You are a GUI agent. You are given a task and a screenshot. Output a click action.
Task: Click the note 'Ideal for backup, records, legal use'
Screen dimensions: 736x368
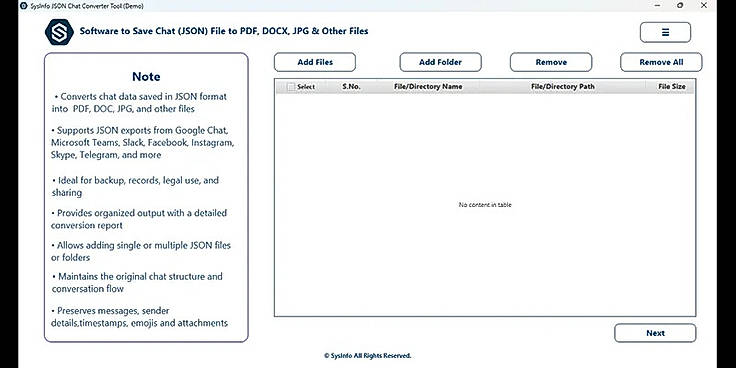[135, 186]
